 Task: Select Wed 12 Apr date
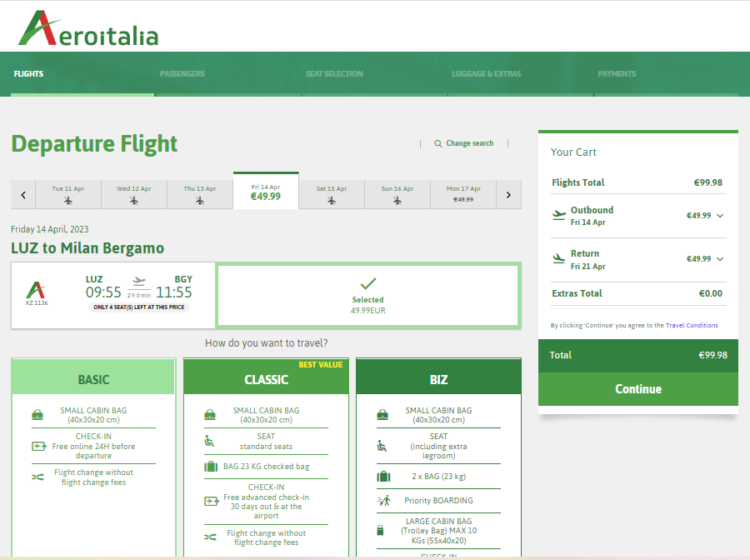pos(134,195)
